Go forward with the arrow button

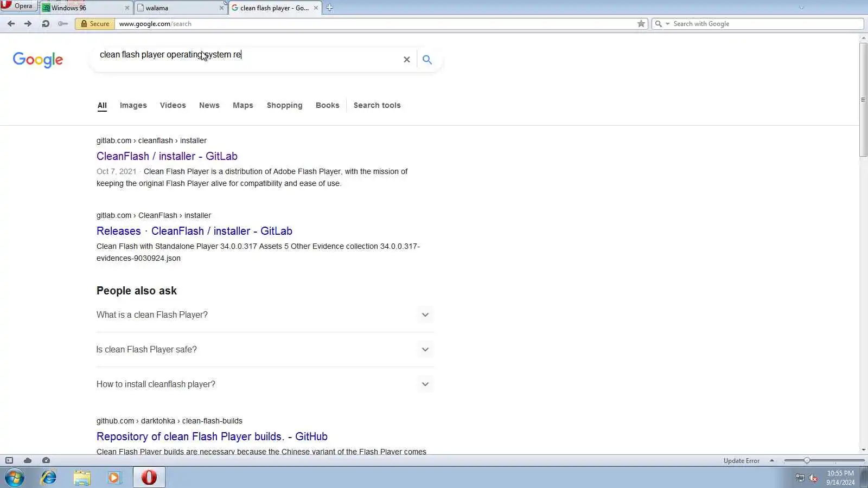(28, 23)
